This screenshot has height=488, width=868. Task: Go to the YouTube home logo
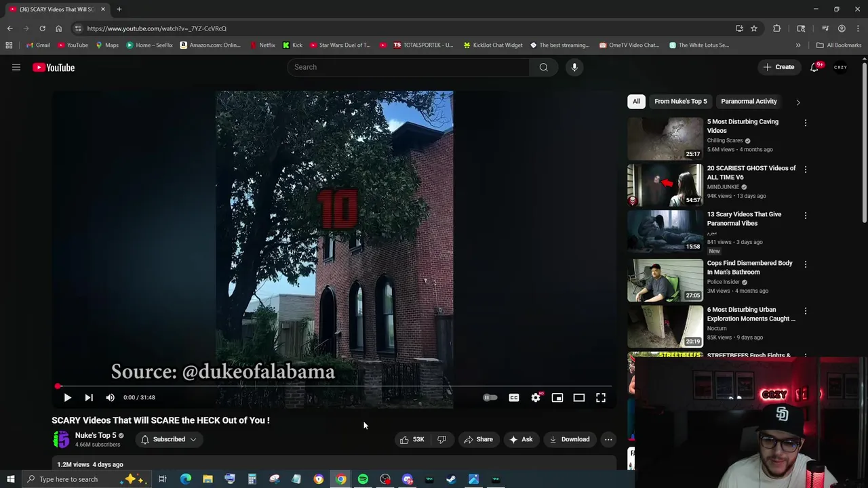pos(54,67)
